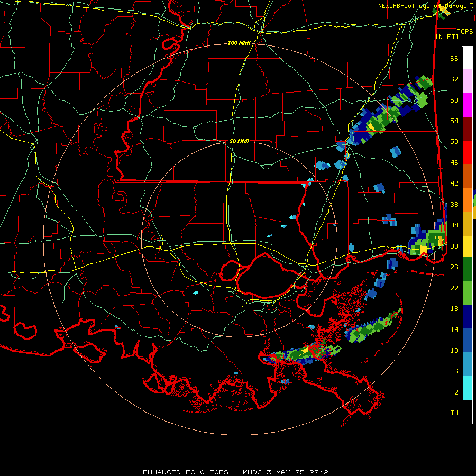476x476 pixels.
Task: Click the "10" legend value
Action: (454, 350)
